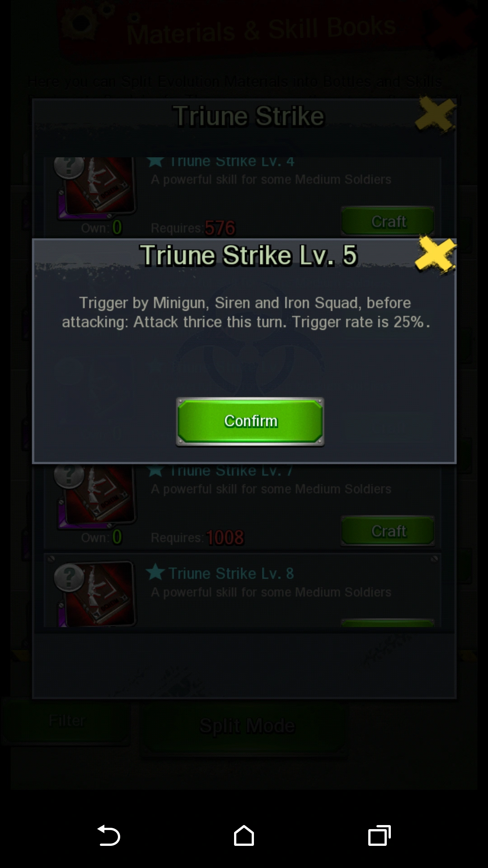Tap the Triune Strike Lv. 8 book icon
This screenshot has height=868, width=488.
96,594
